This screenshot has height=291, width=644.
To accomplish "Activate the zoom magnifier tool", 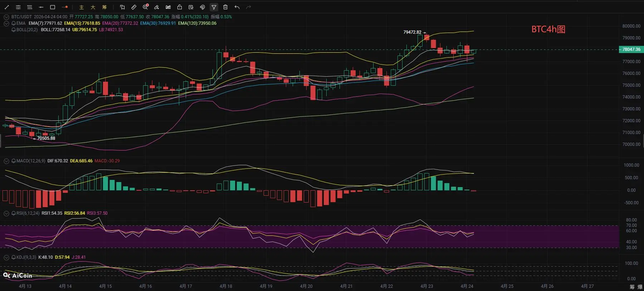I will coord(145,7).
